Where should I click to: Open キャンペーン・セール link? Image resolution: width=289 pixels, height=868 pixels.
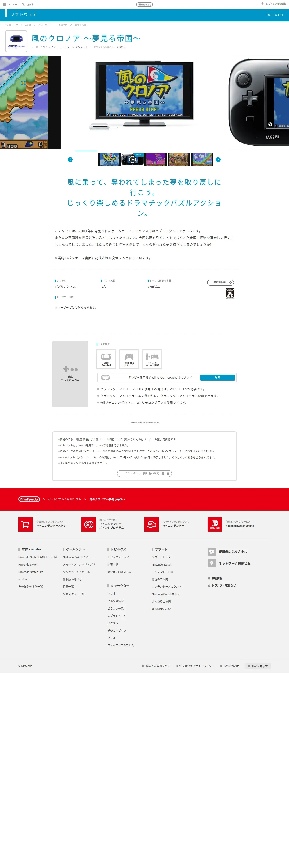click(76, 572)
